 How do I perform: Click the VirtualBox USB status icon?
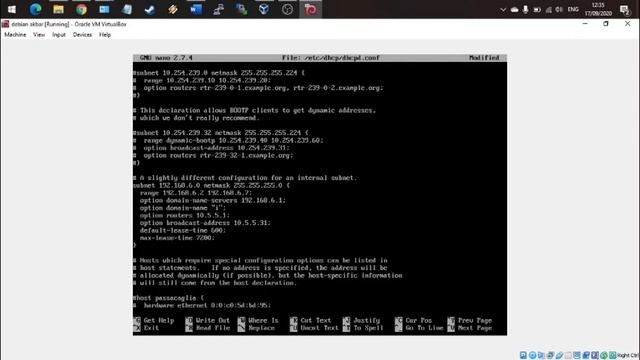pos(559,355)
